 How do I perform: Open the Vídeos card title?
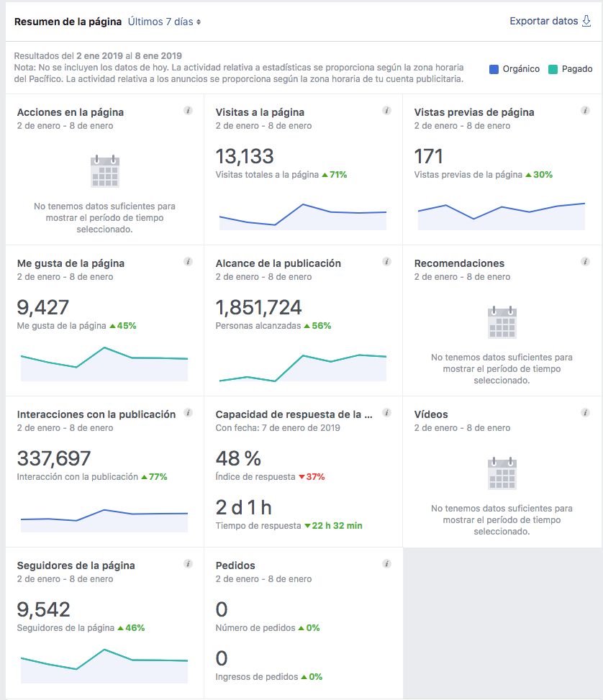point(431,414)
